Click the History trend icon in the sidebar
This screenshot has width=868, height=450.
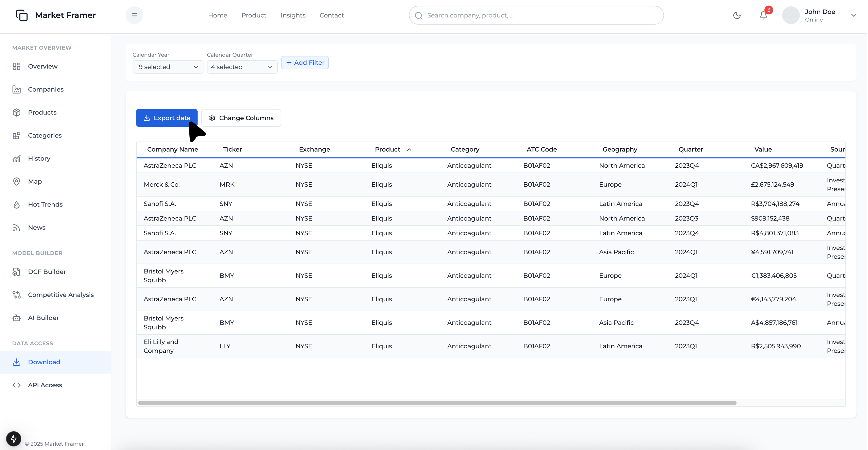tap(17, 158)
